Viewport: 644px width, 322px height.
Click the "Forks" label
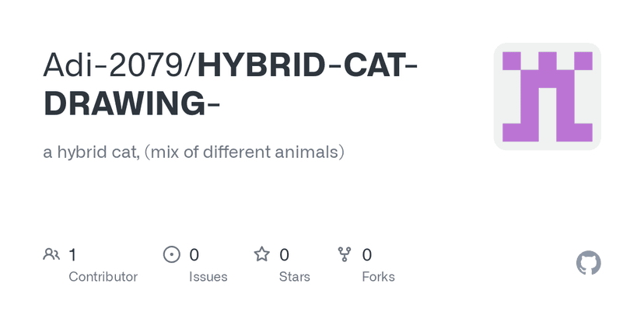378,277
